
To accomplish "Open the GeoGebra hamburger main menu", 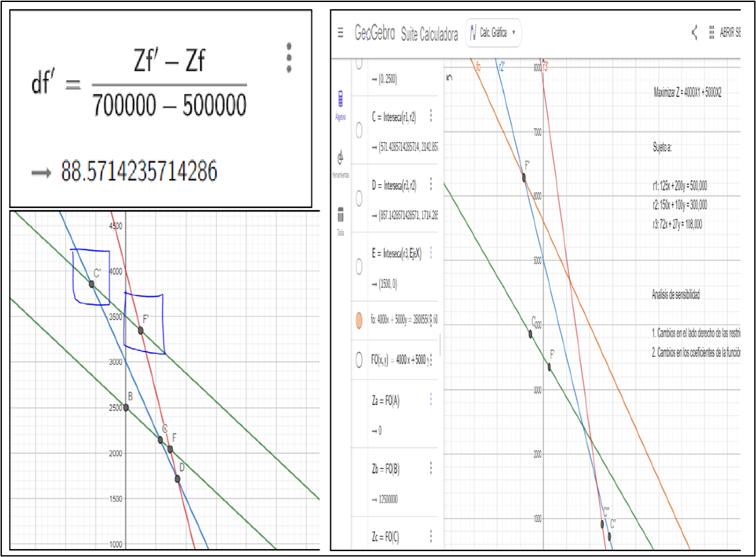I will point(341,31).
